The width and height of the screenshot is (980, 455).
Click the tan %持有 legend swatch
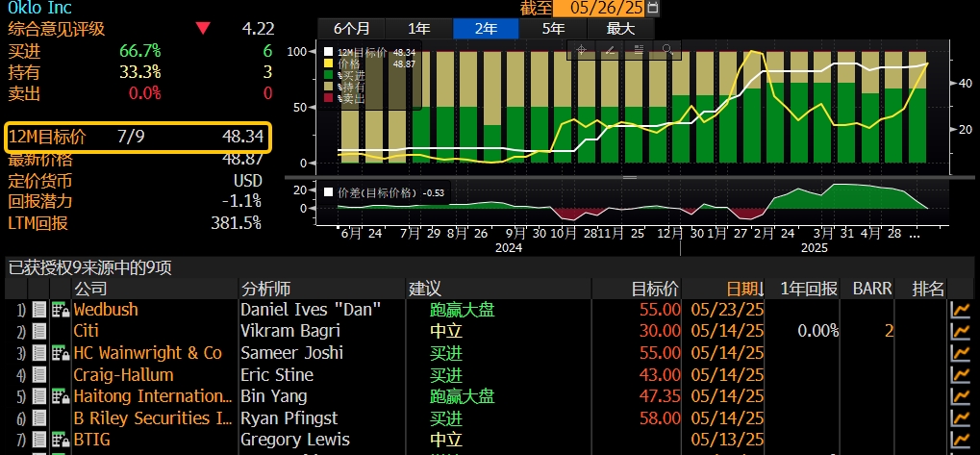click(328, 87)
